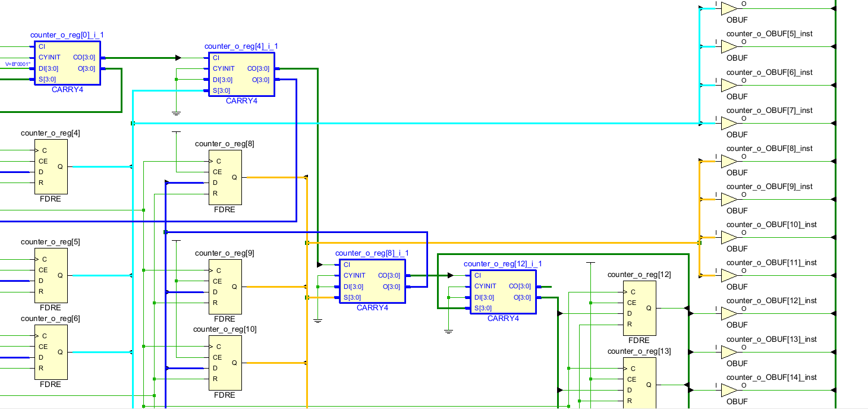This screenshot has width=868, height=409.
Task: Click the DI[3:0] pin on counter_o_reg[4]_i_1
Action: tap(222, 80)
